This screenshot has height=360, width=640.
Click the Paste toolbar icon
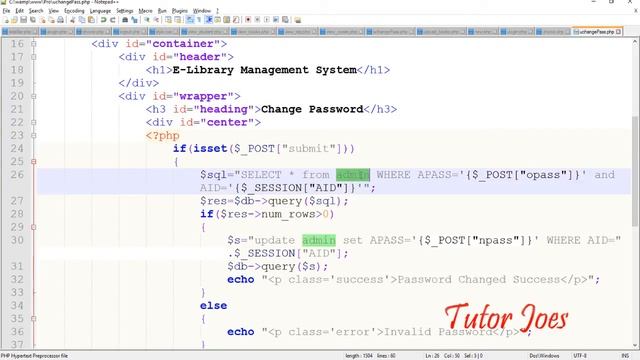click(91, 20)
